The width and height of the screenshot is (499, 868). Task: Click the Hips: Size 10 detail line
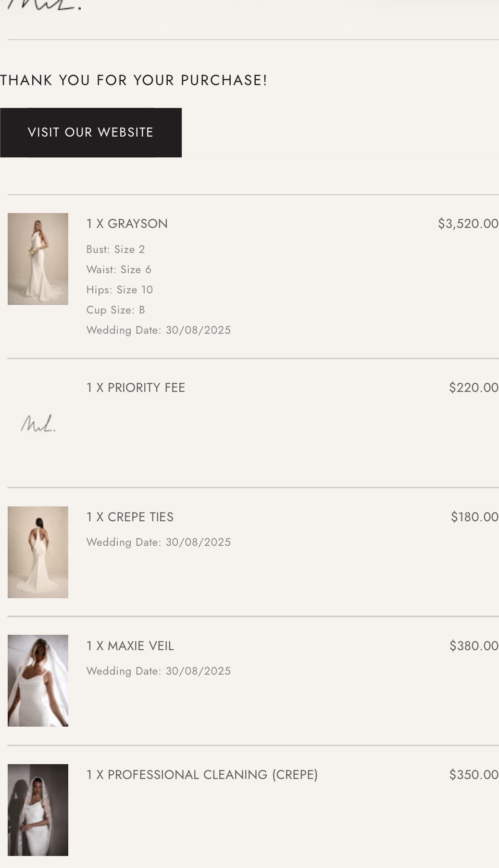pos(120,289)
